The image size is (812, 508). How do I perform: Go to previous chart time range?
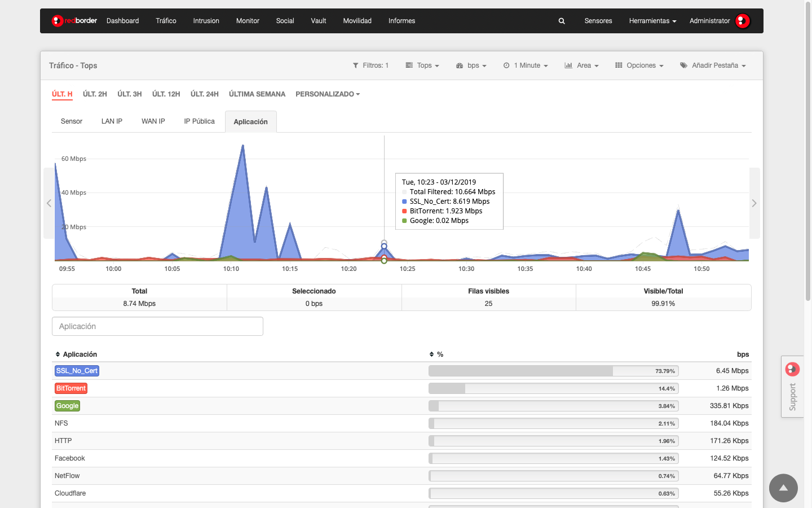point(49,203)
